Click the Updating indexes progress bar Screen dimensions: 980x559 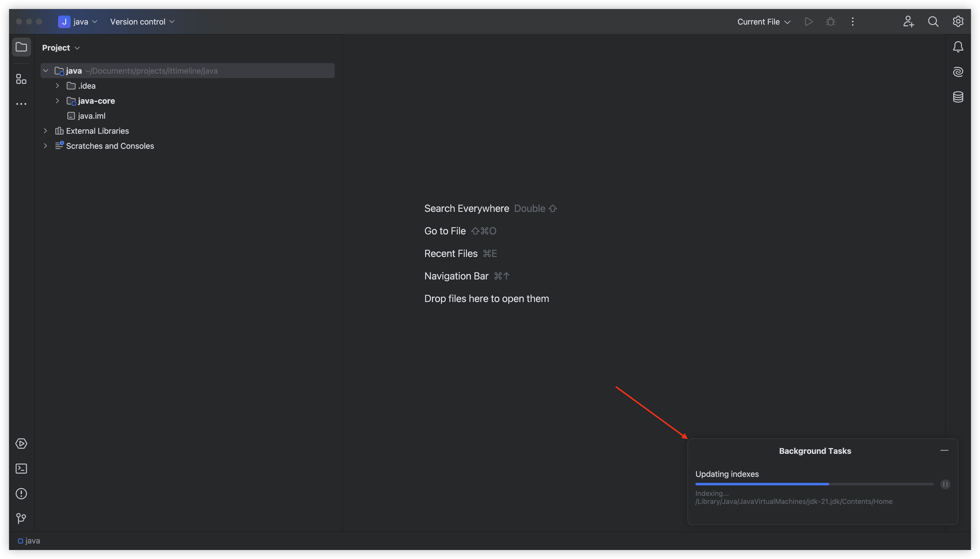(x=814, y=484)
